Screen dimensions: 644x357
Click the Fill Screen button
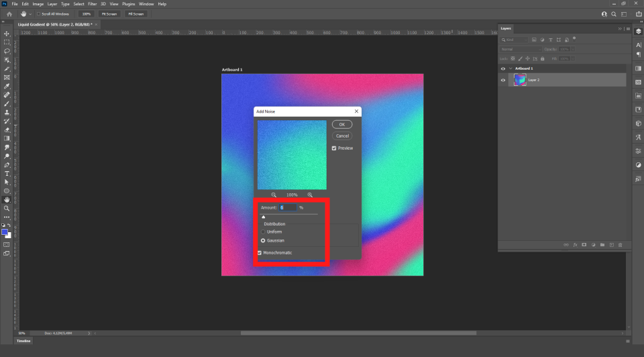click(x=136, y=14)
